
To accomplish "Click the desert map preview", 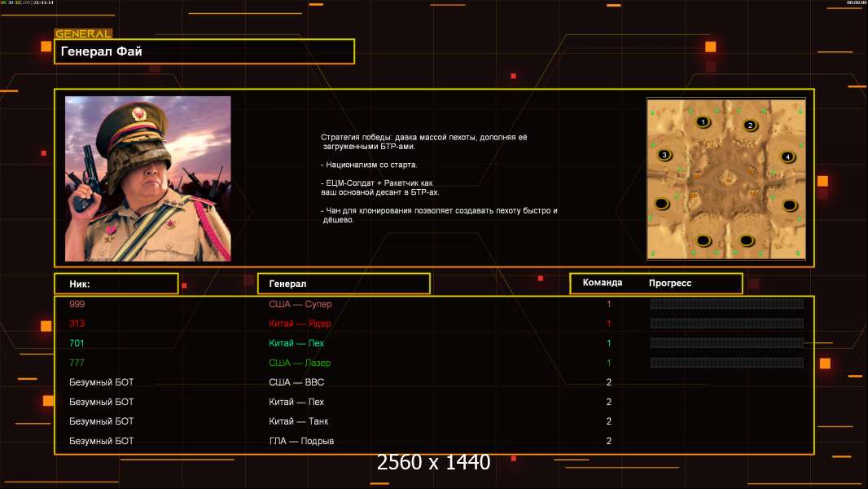I will point(726,178).
